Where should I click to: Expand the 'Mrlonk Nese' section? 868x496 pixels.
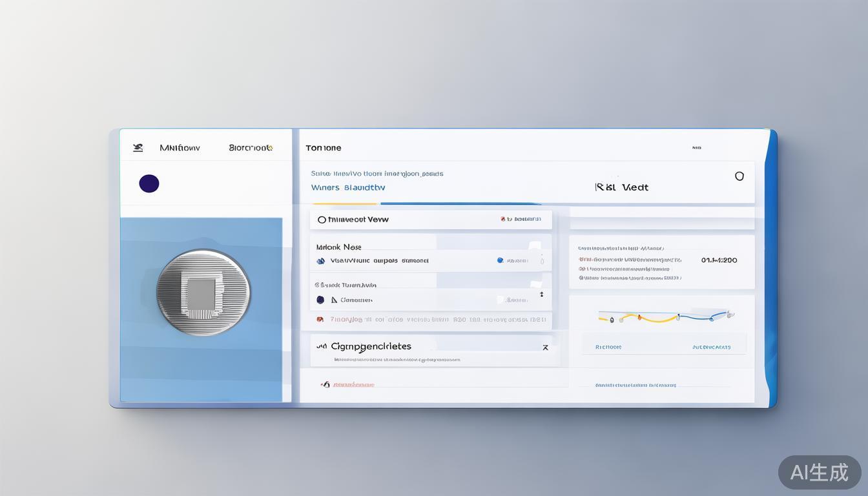[534, 246]
